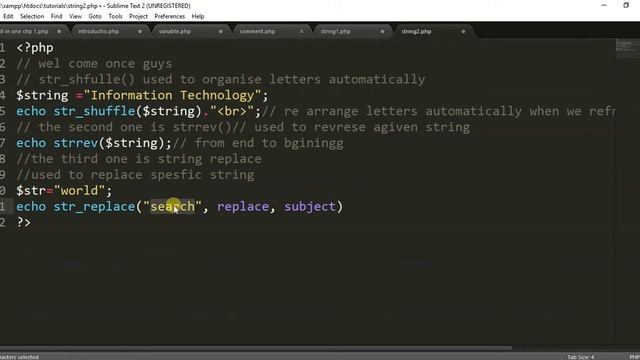Open the Project menu
The image size is (640, 360).
click(138, 16)
